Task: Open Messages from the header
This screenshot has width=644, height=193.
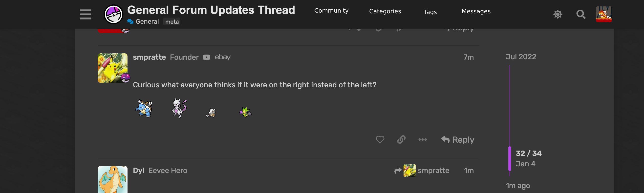Action: tap(476, 12)
